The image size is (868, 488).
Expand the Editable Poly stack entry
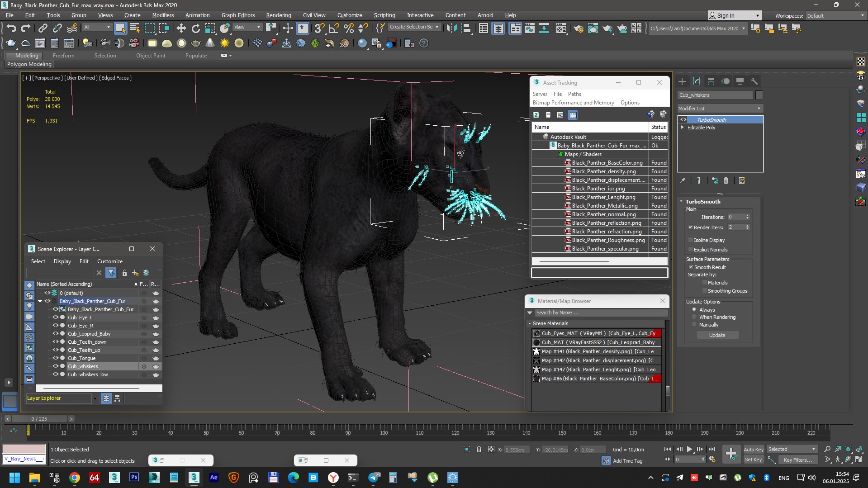pyautogui.click(x=683, y=128)
